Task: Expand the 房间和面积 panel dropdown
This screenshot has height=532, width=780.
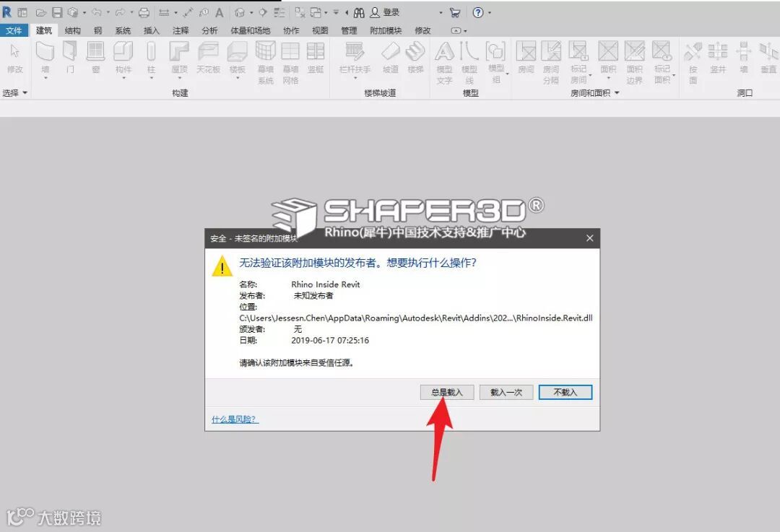Action: pos(617,93)
